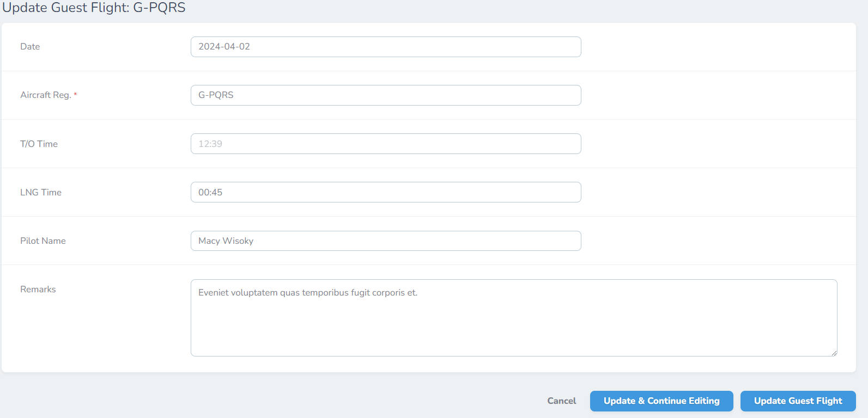Image resolution: width=868 pixels, height=418 pixels.
Task: Click Update & Continue Editing button
Action: [661, 401]
